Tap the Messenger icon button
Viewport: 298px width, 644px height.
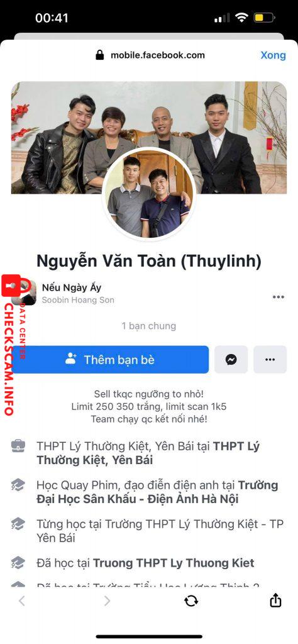pyautogui.click(x=231, y=359)
